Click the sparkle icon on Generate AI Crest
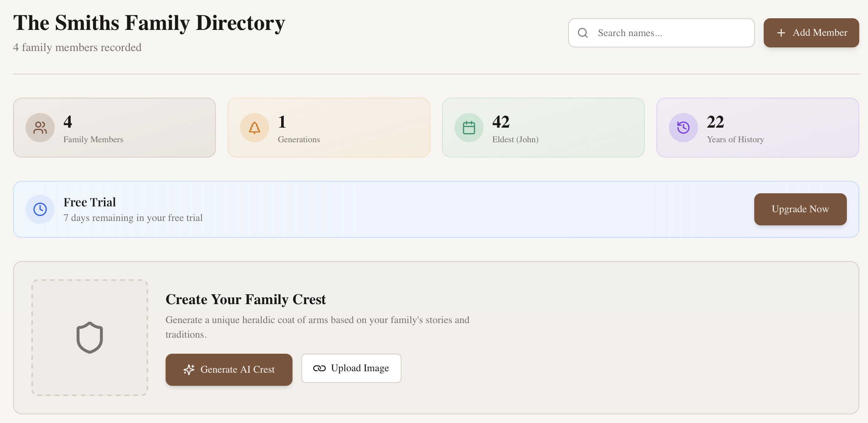Screen dimensions: 868x423 click(x=189, y=370)
